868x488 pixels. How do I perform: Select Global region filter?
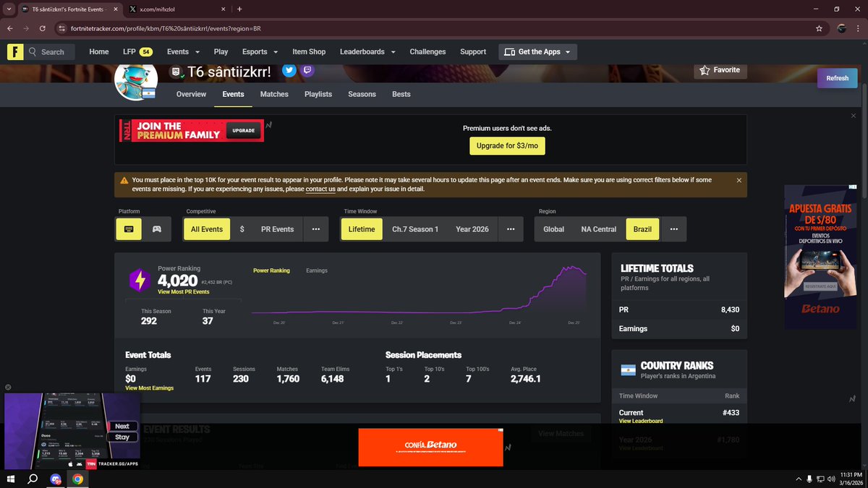click(x=554, y=229)
